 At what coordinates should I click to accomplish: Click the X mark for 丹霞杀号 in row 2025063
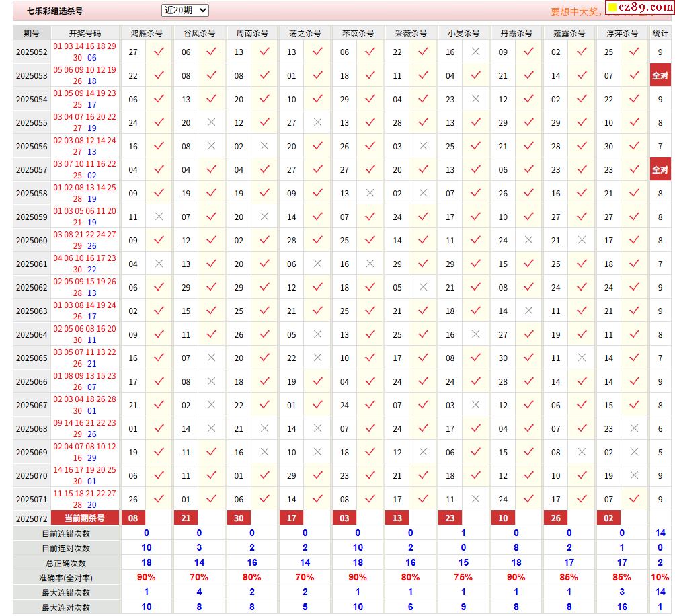coord(529,311)
